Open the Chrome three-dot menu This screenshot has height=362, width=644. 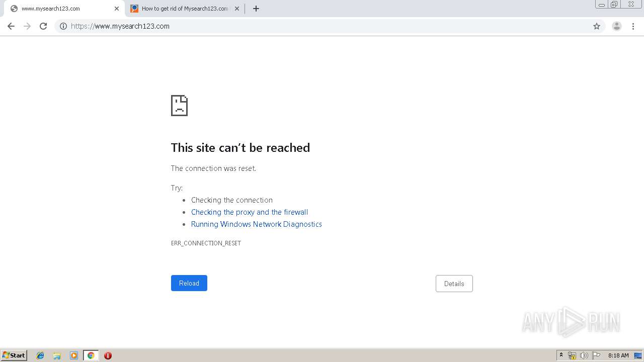point(633,26)
